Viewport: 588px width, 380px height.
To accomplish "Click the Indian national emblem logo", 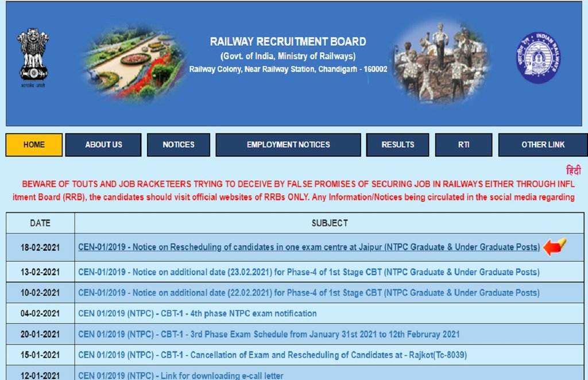I will (33, 57).
